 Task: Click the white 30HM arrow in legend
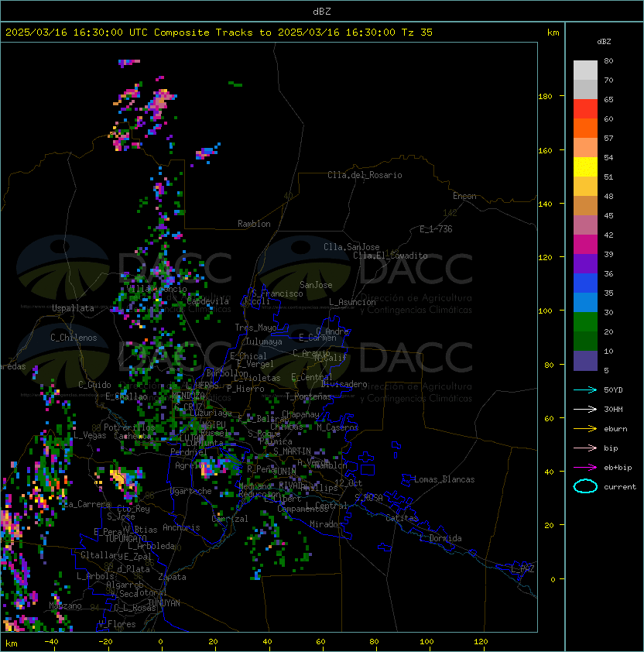[x=585, y=409]
